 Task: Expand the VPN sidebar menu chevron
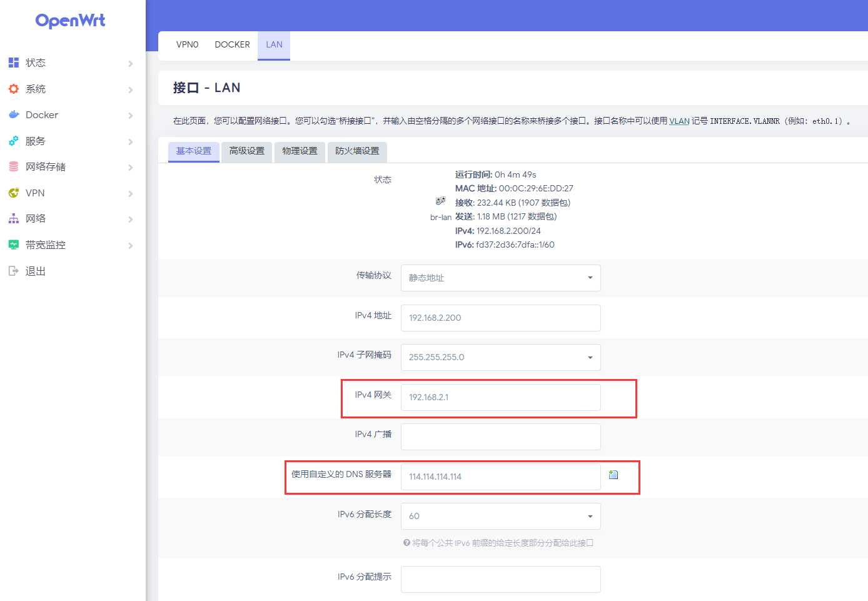point(131,193)
